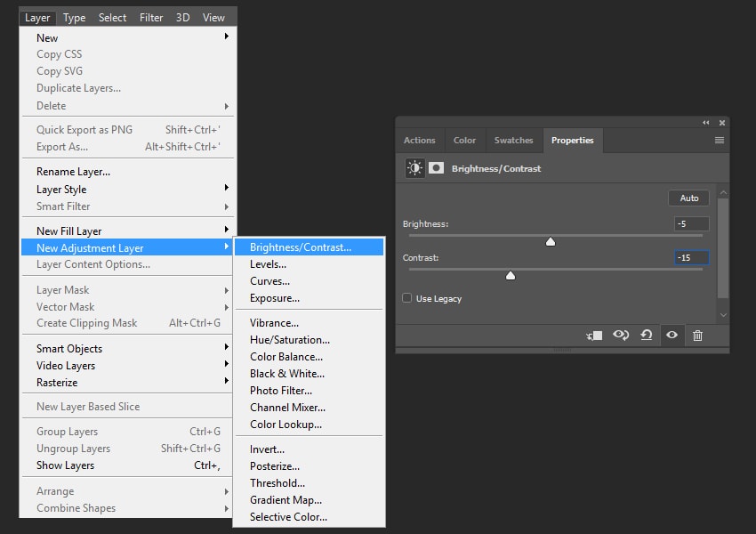Switch to the Swatches tab
Image resolution: width=756 pixels, height=534 pixels.
pyautogui.click(x=513, y=141)
